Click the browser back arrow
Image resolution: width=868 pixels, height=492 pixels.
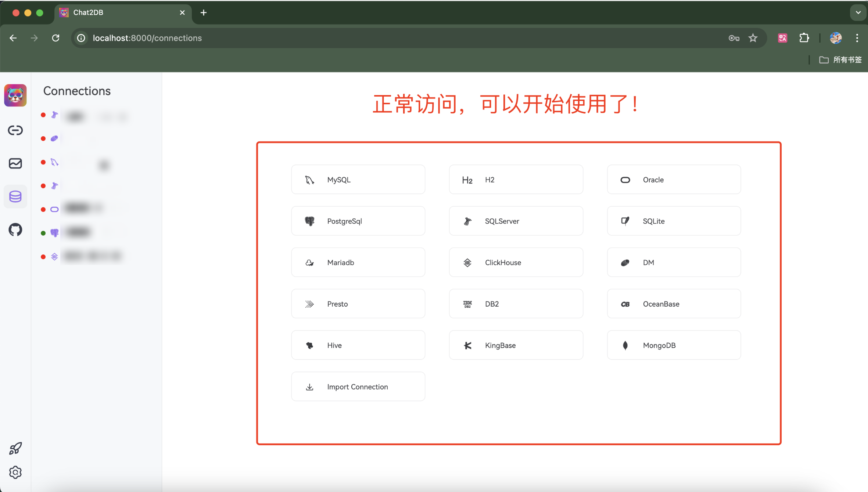13,38
